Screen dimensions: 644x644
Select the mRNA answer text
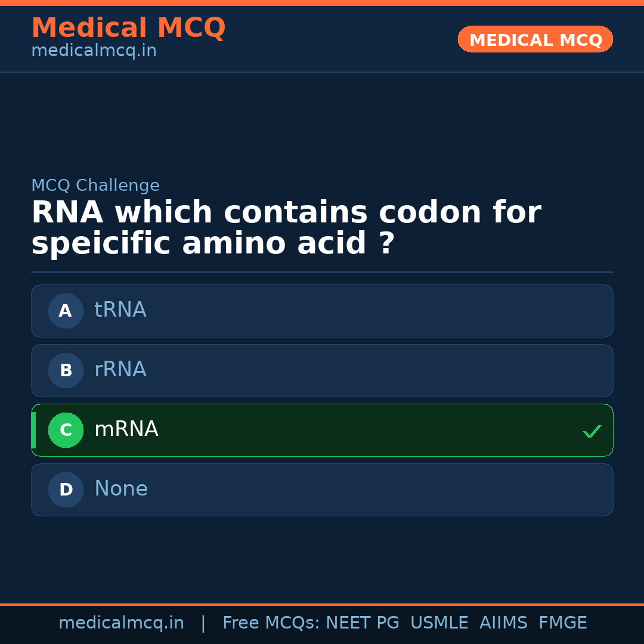click(x=126, y=429)
